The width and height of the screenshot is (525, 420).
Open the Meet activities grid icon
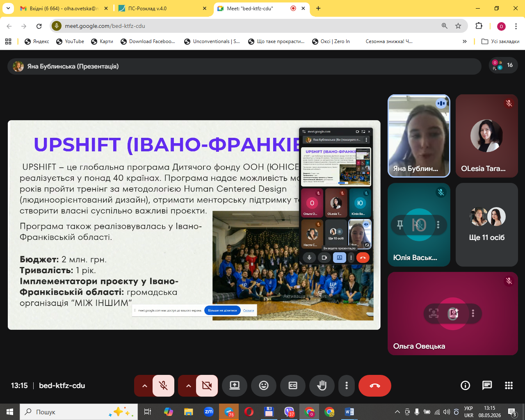(509, 385)
